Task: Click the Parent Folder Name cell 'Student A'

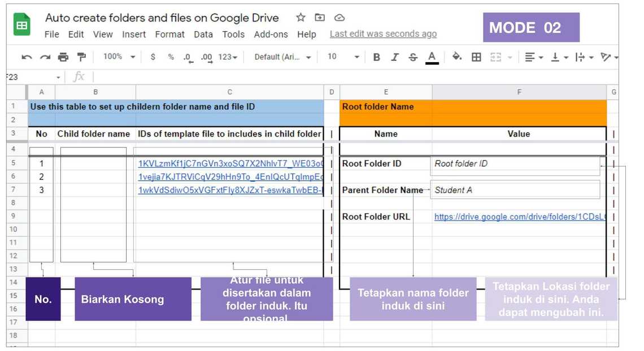Action: point(515,190)
